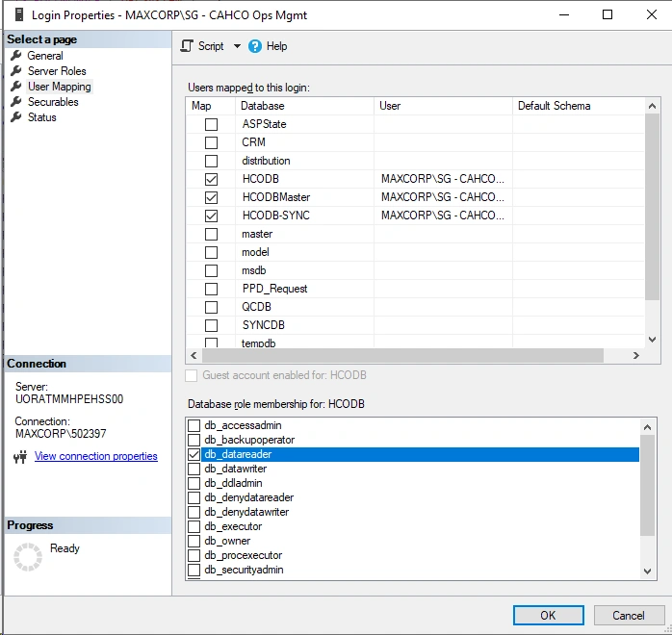Click the login server icon in title bar

coord(19,14)
